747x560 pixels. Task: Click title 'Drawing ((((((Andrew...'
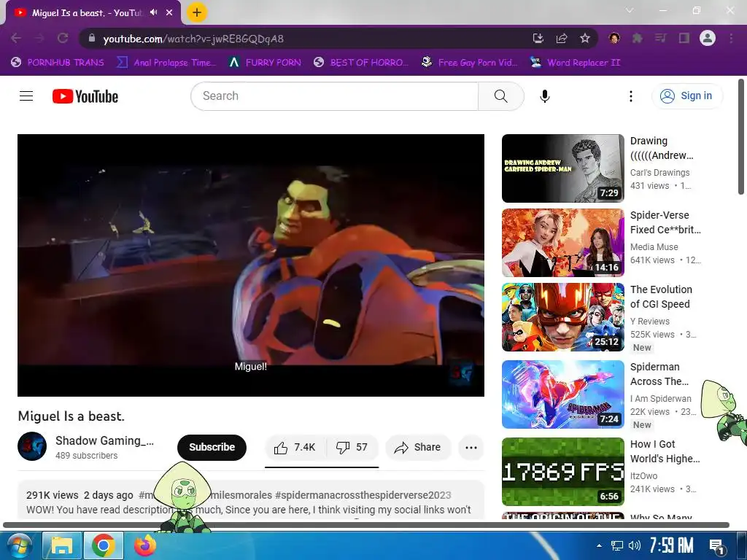coord(662,148)
